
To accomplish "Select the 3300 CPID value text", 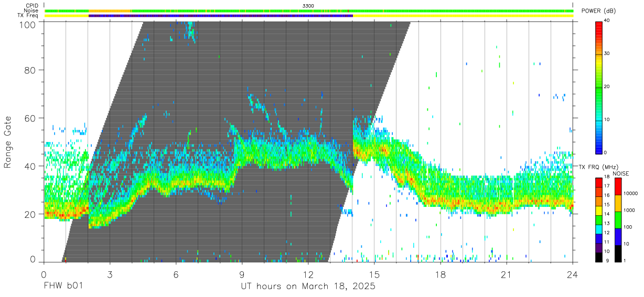I will 308,6.
